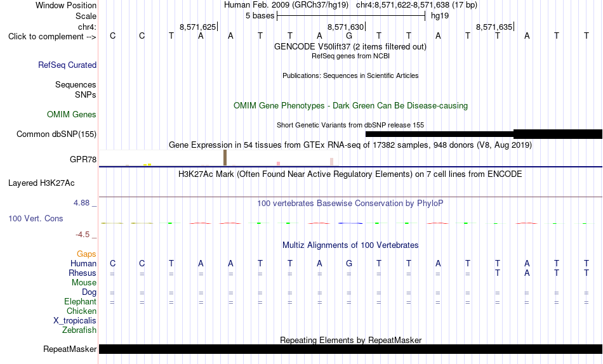
Task: Open 'Publications: Sequences in Scientific Articles' title
Action: 350,75
